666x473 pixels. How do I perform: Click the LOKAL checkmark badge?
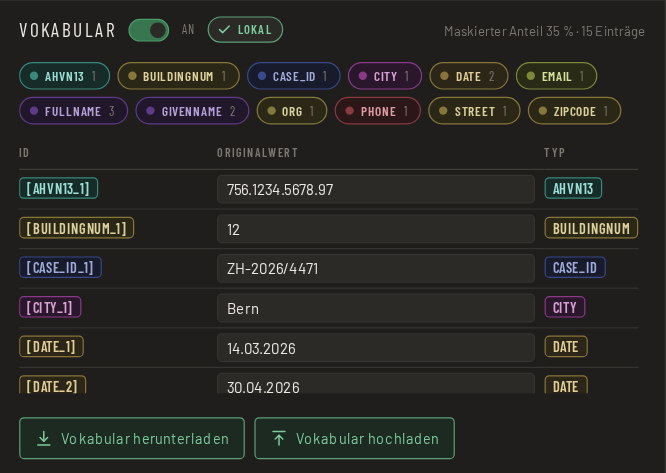245,30
